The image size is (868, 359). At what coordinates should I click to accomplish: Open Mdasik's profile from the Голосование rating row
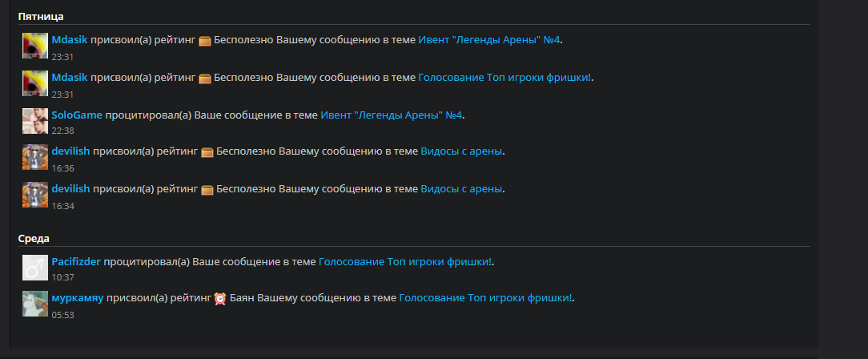pyautogui.click(x=69, y=78)
